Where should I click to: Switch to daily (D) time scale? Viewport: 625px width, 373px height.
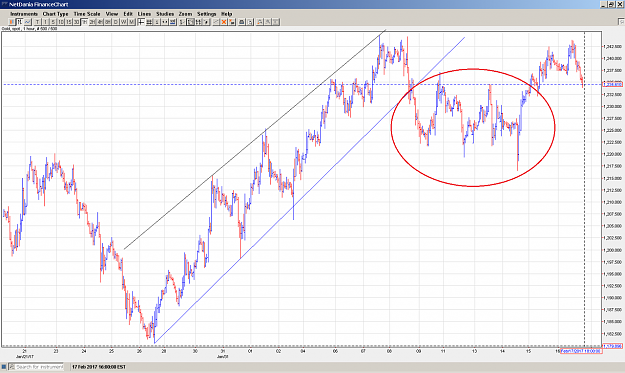[116, 22]
